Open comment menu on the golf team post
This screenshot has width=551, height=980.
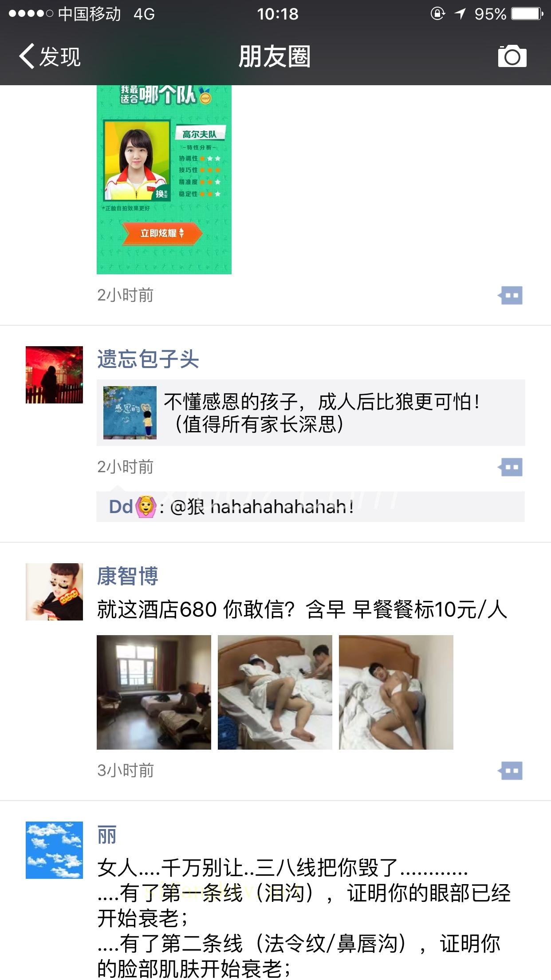pos(511,296)
